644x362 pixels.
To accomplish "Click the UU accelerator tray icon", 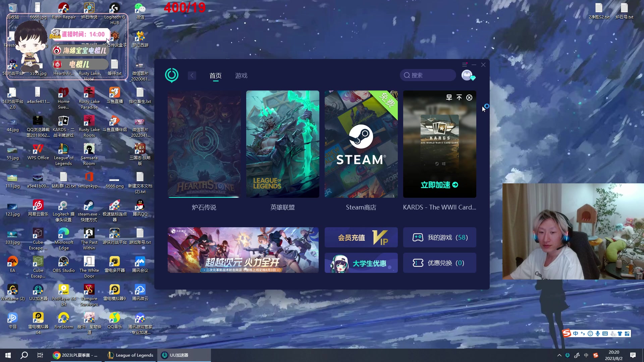I will tap(568, 355).
